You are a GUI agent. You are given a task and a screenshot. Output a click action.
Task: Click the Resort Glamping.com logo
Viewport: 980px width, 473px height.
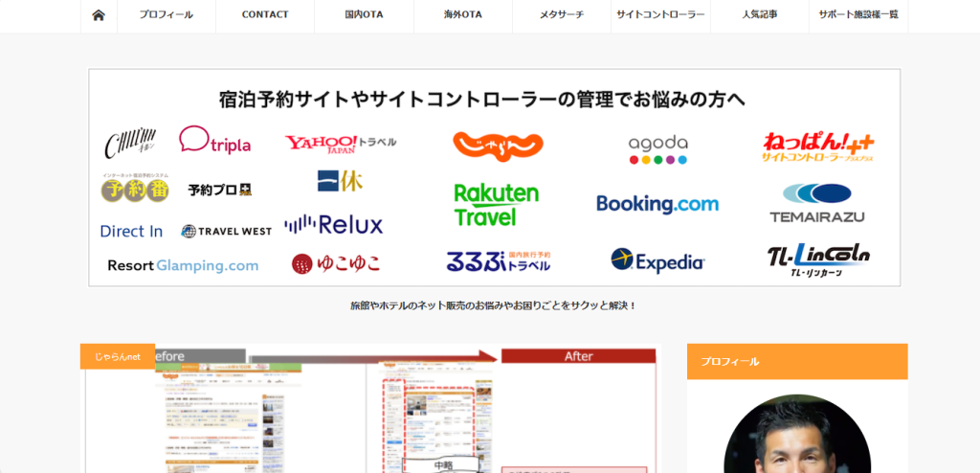[183, 265]
